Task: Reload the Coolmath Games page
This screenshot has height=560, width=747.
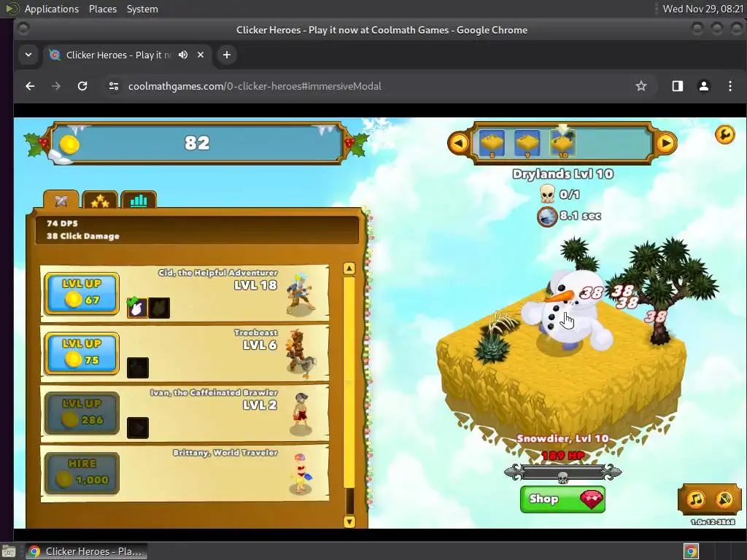Action: [x=82, y=86]
